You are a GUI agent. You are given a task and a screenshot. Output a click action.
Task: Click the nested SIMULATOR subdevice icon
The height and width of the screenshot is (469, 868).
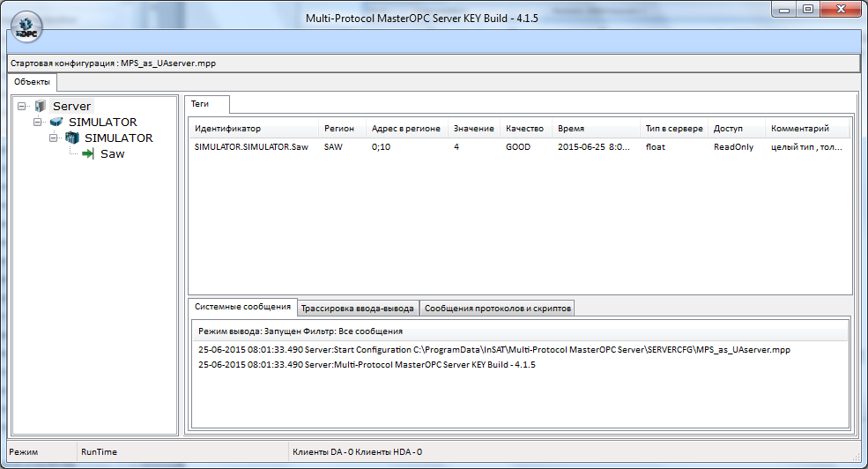[x=72, y=138]
